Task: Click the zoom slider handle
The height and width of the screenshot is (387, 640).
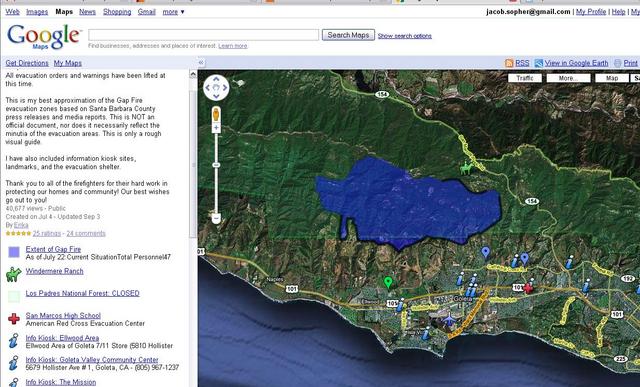Action: (216, 165)
